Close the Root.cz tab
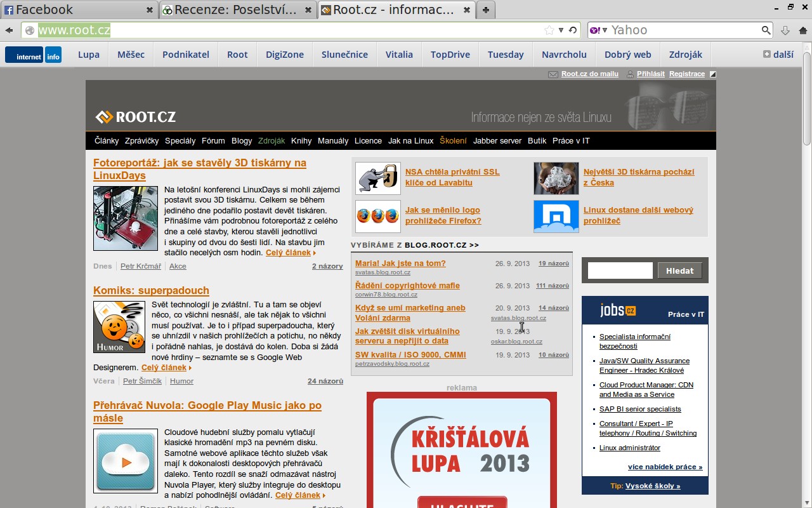 (467, 10)
